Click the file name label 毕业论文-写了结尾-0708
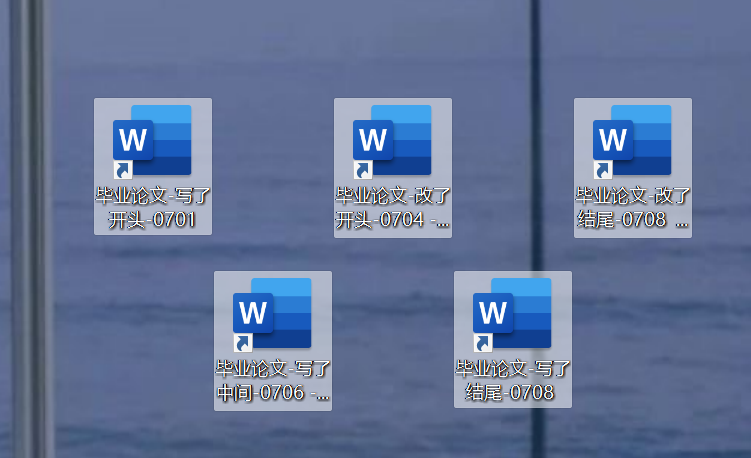The height and width of the screenshot is (458, 751). [512, 381]
